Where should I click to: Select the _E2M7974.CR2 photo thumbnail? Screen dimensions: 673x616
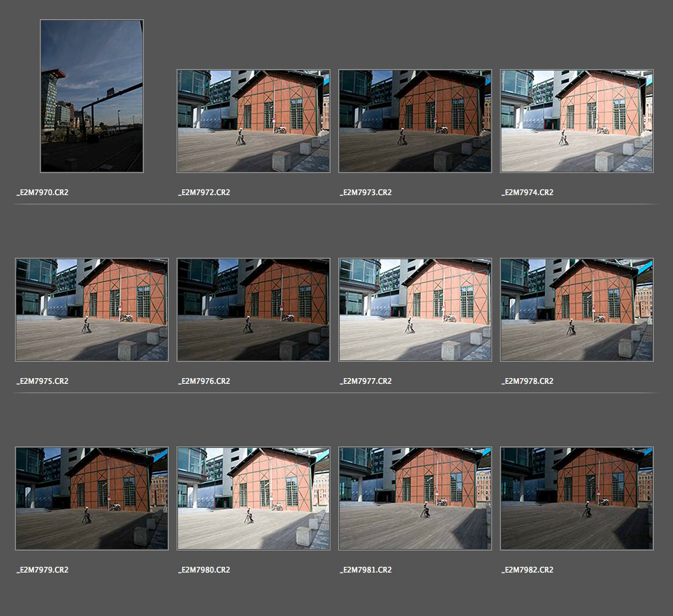[576, 121]
